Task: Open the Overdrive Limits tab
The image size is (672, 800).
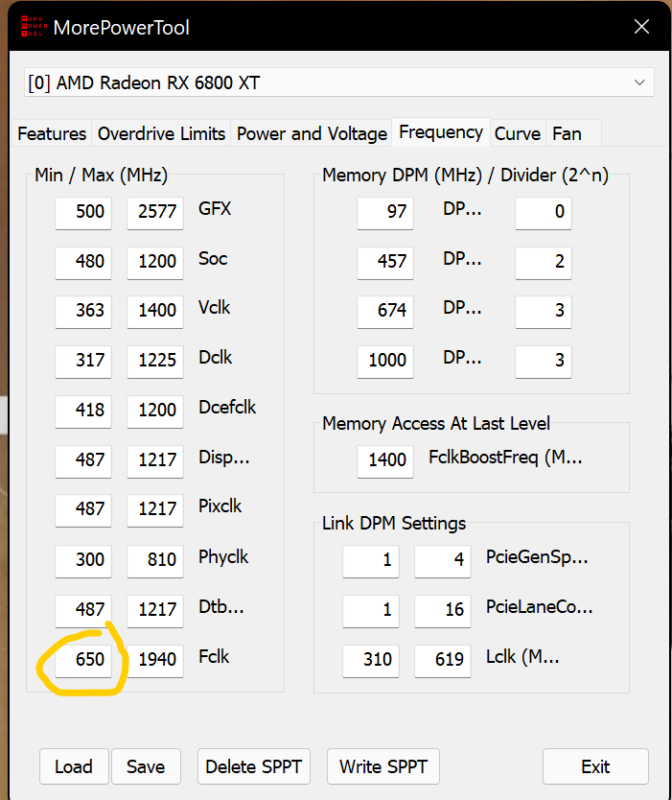Action: [161, 133]
